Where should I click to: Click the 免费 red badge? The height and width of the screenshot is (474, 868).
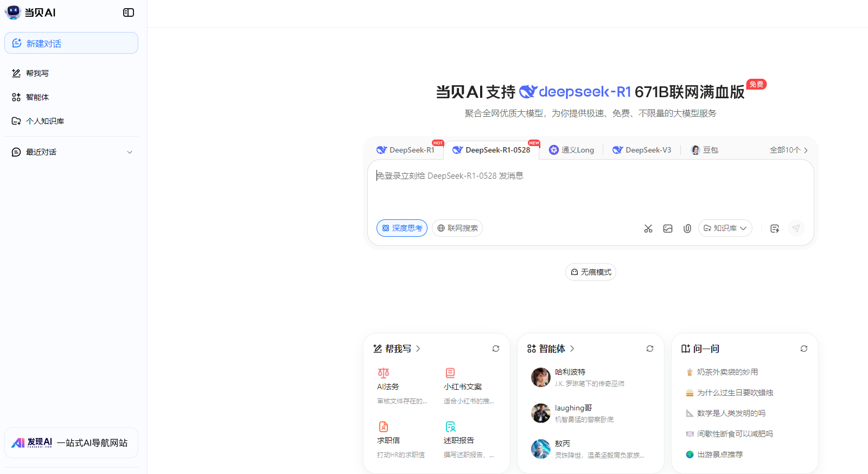tap(756, 84)
